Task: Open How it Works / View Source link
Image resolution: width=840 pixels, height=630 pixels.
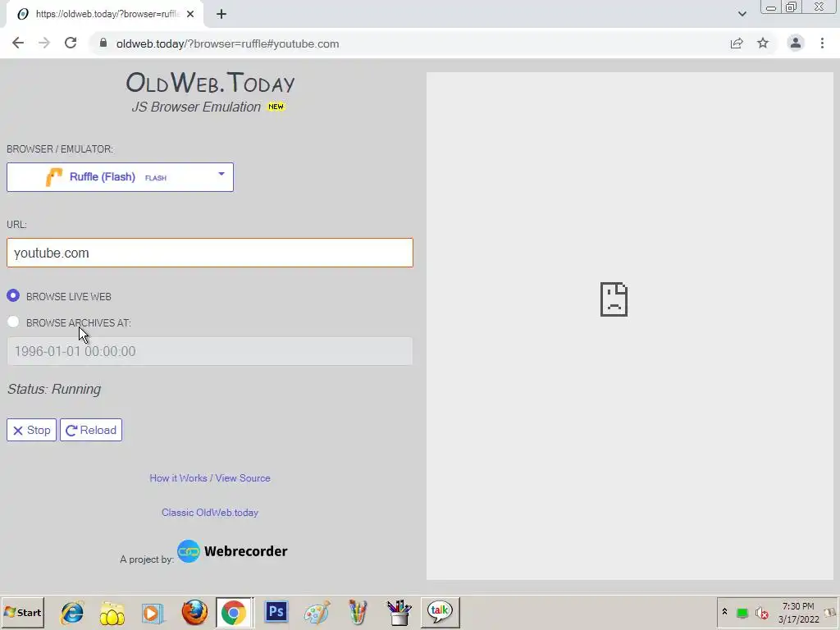Action: click(210, 478)
